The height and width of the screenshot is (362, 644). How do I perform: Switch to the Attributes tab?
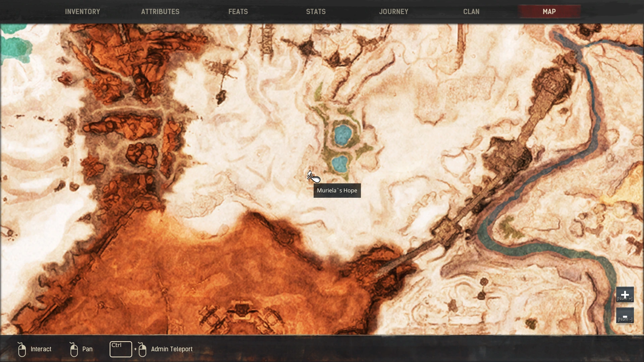click(160, 12)
